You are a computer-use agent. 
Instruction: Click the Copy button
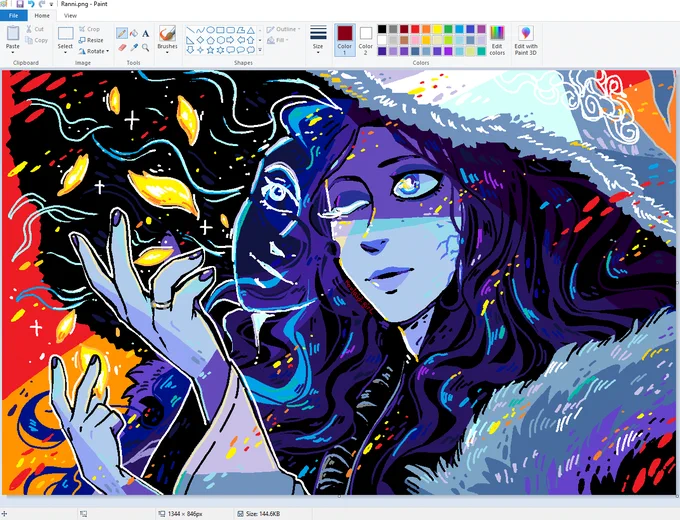pyautogui.click(x=36, y=40)
